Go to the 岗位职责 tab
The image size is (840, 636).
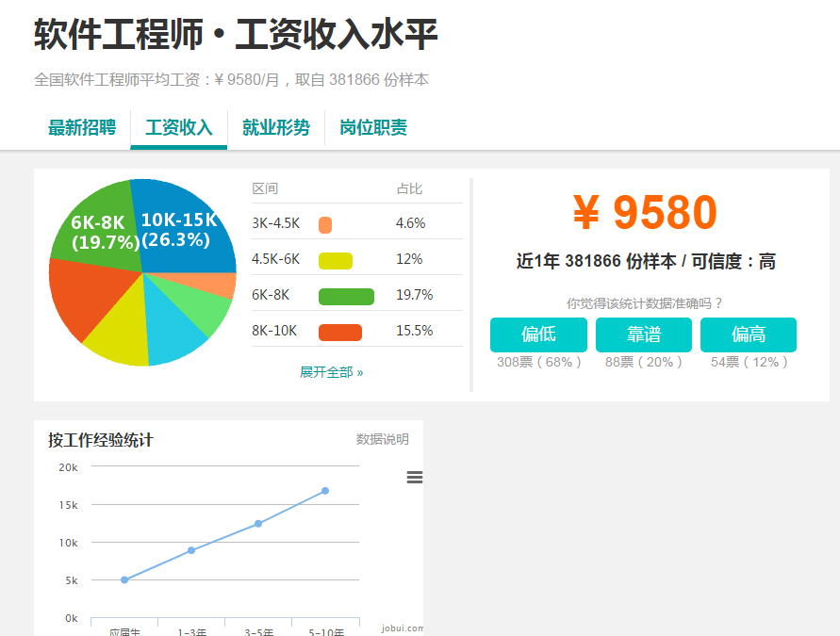[373, 128]
